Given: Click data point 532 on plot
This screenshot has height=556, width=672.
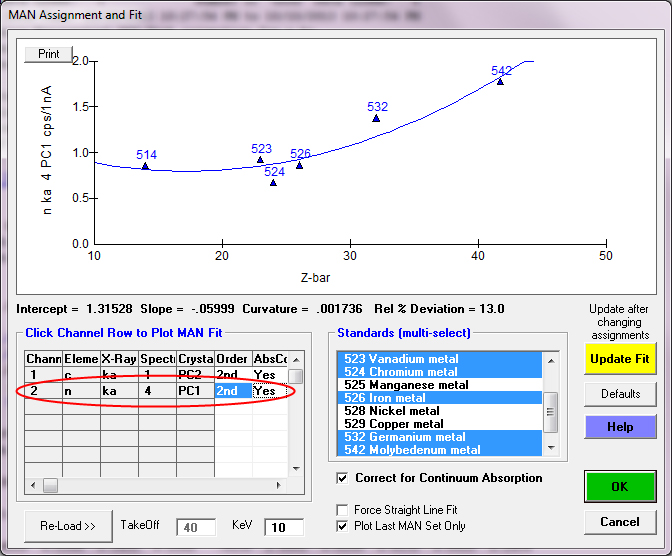Looking at the screenshot, I should (x=377, y=118).
